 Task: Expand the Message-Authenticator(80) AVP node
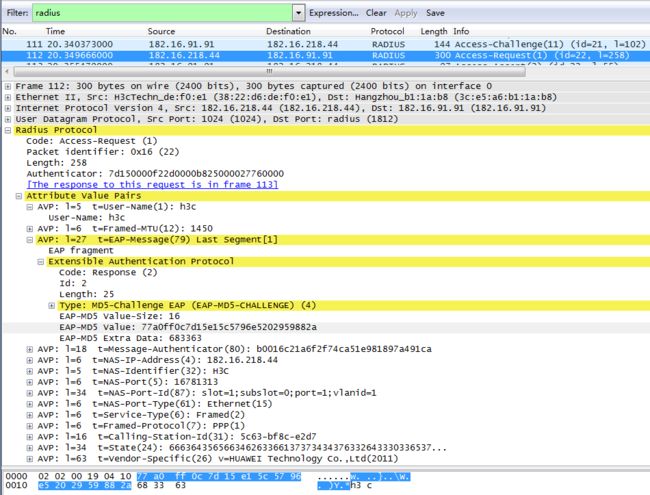(x=29, y=349)
